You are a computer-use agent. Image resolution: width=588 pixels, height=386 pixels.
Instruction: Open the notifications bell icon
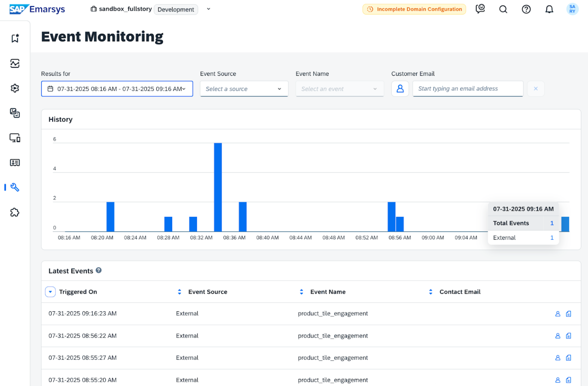tap(549, 9)
